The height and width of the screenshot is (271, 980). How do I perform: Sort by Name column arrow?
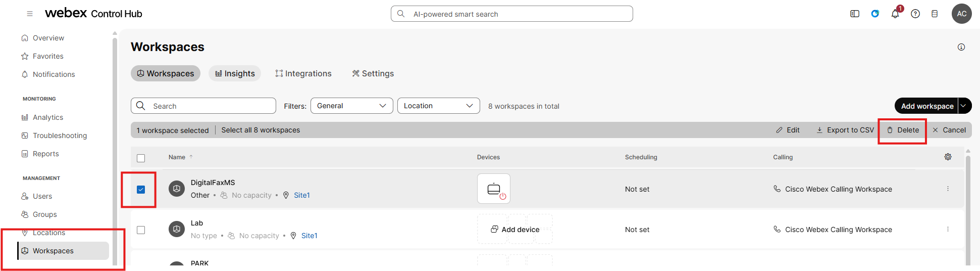(x=191, y=157)
